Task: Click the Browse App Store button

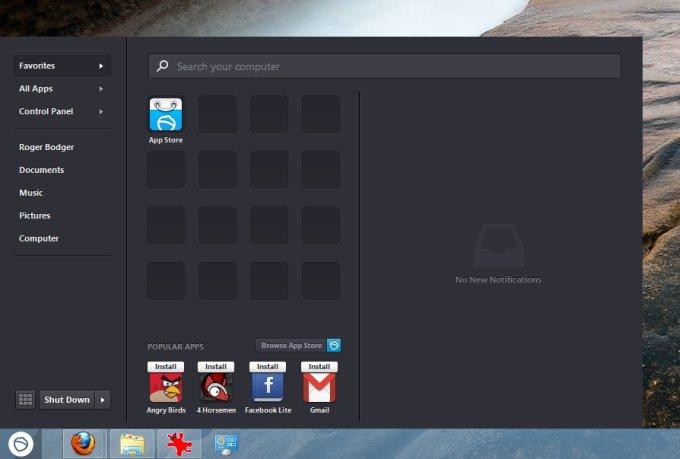Action: (x=298, y=345)
